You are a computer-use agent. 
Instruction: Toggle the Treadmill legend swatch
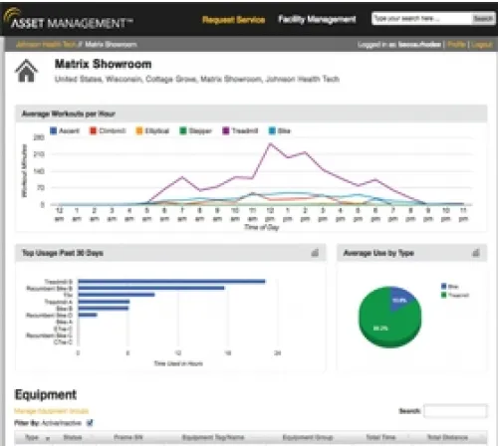point(226,130)
